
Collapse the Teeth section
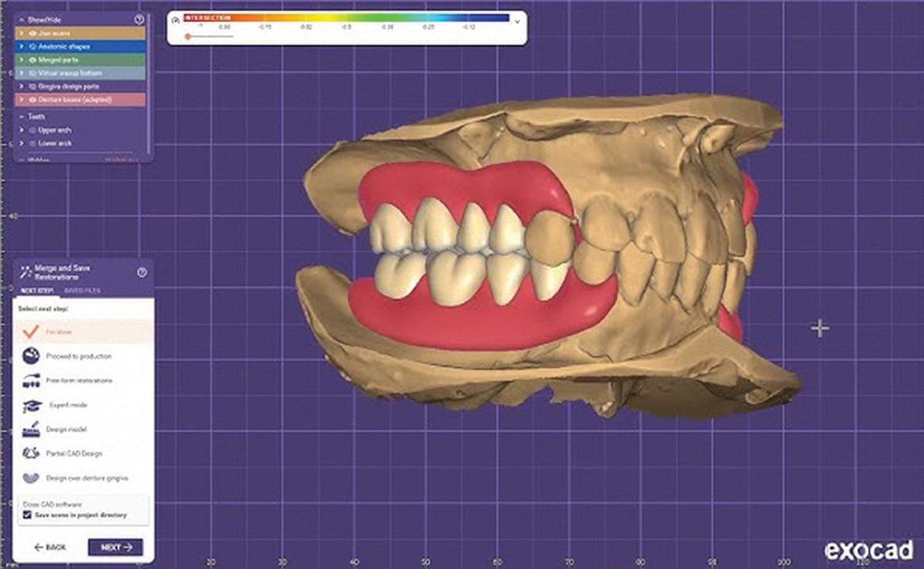pos(21,117)
